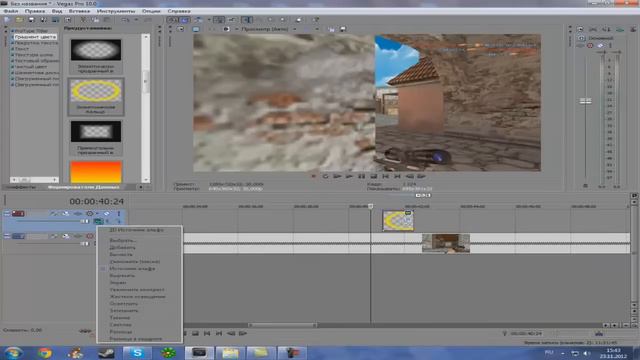This screenshot has width=640, height=360.
Task: Open Skype from the taskbar
Action: (137, 353)
